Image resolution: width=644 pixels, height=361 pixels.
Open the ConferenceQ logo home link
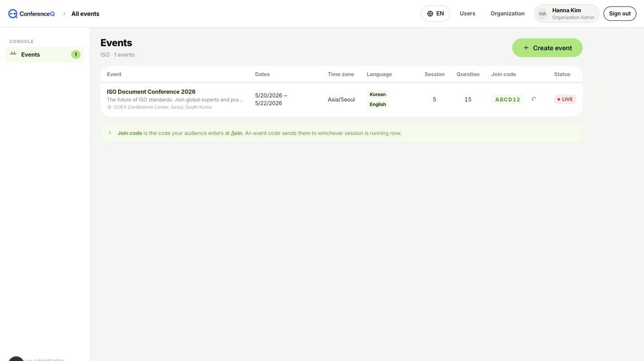click(32, 13)
